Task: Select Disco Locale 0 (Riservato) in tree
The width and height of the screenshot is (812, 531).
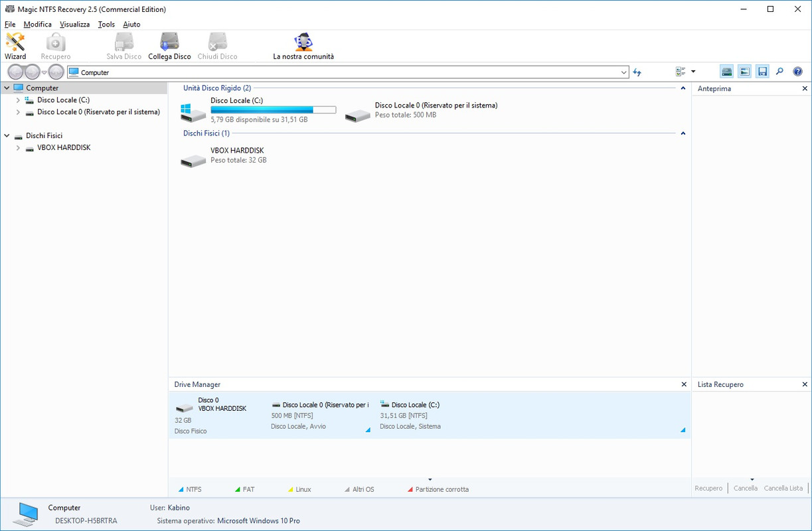Action: coord(98,112)
